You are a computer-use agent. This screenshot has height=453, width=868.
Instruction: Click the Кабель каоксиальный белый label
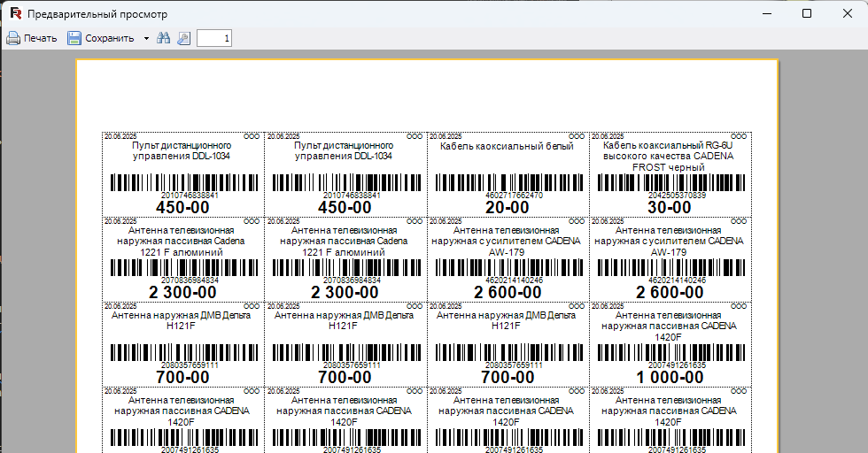point(507,147)
